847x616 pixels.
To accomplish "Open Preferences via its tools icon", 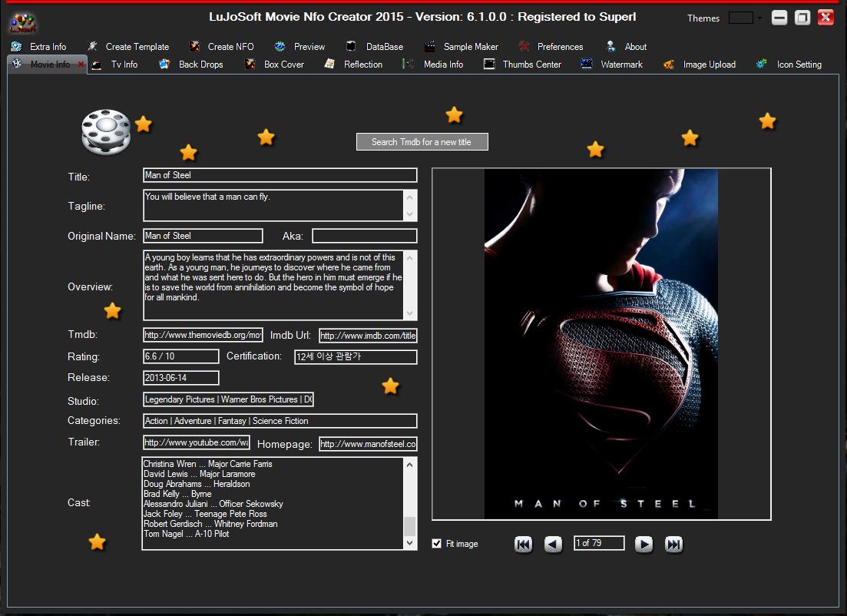I will [524, 47].
